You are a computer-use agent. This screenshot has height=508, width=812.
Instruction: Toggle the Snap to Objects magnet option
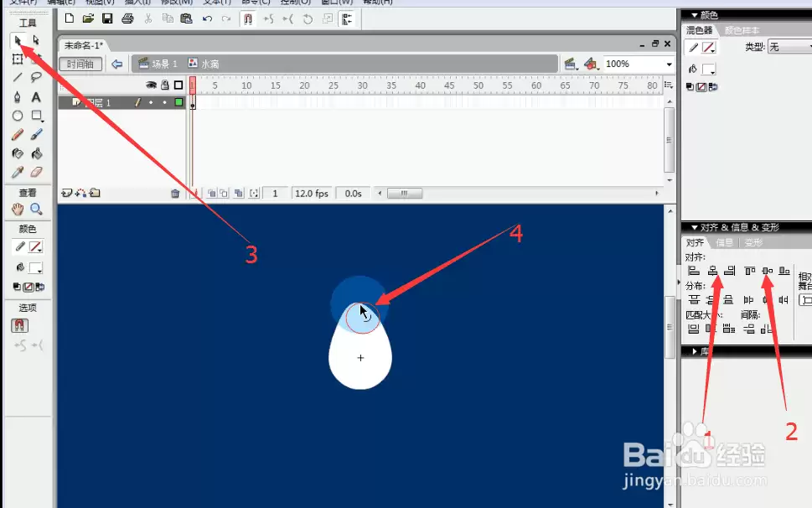coord(19,325)
